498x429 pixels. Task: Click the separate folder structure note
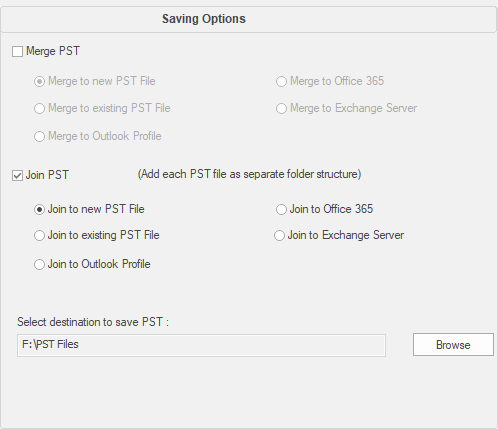tap(249, 174)
